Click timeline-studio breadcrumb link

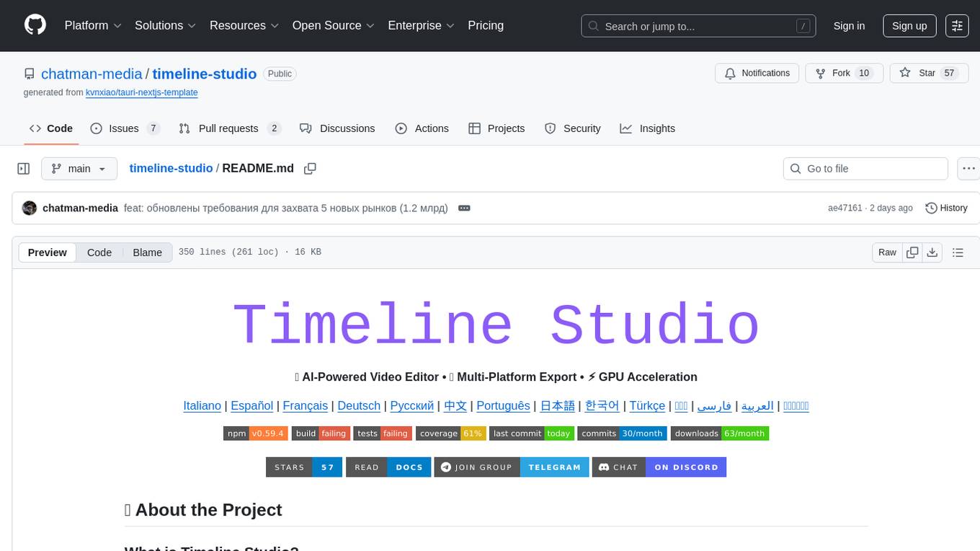point(171,168)
